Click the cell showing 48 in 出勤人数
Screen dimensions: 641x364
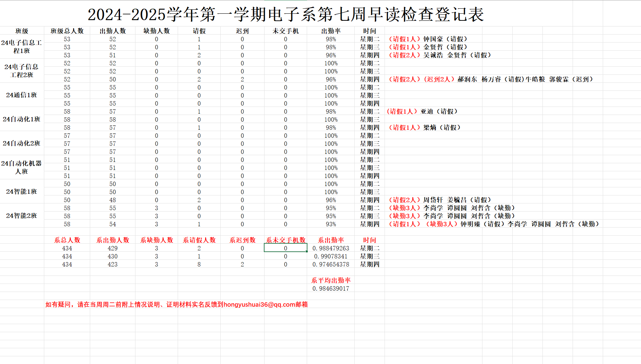[113, 200]
